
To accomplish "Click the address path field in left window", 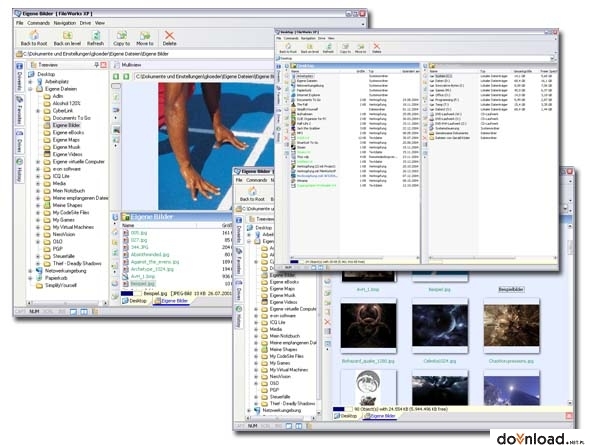I will 145,54.
